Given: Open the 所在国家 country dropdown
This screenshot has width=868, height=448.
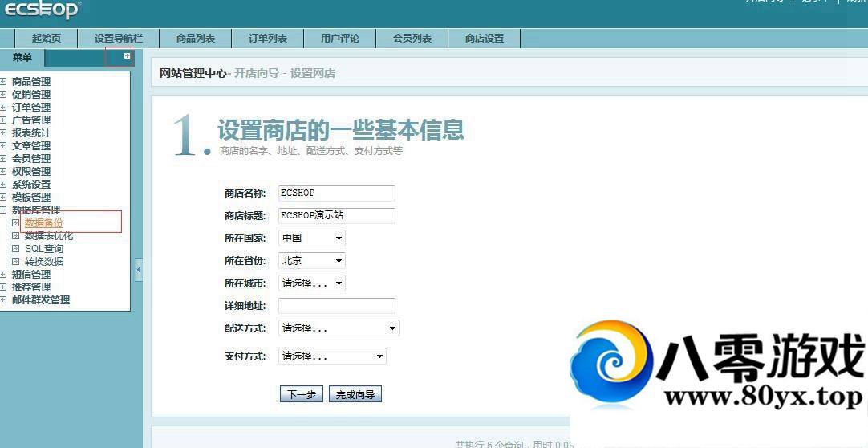Looking at the screenshot, I should 311,238.
